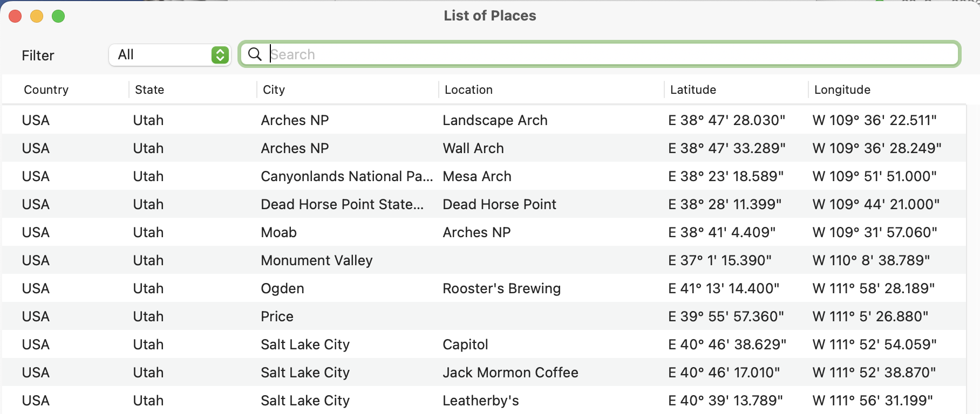Focus the Search text field

[600, 54]
